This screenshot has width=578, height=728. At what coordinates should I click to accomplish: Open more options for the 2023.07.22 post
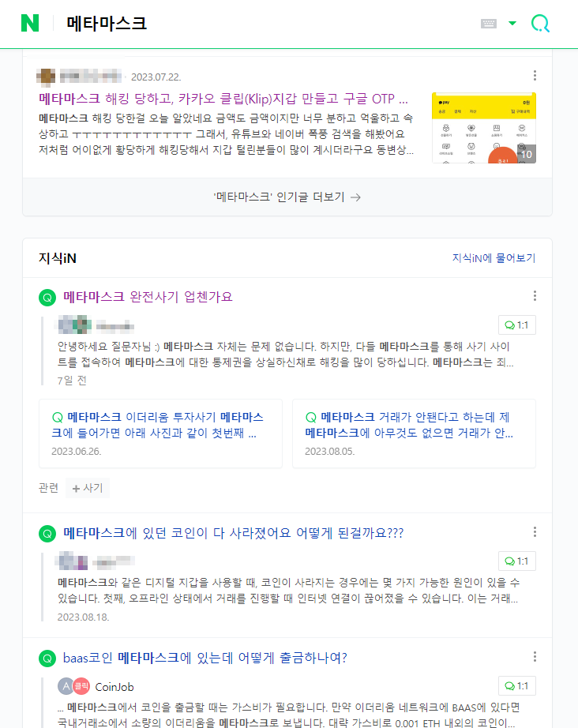coord(535,75)
